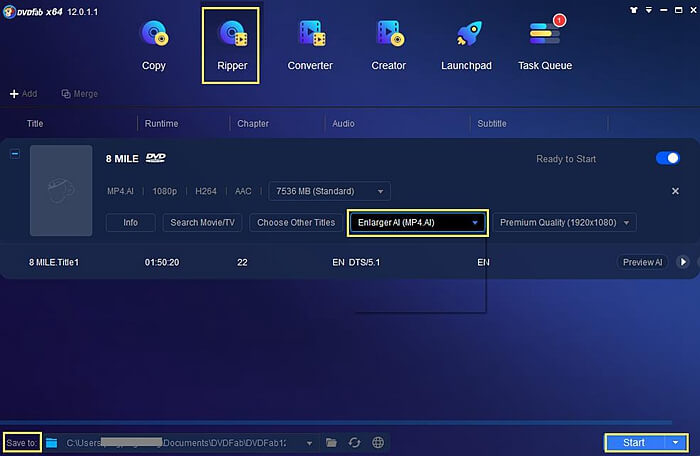
Task: Play the 8 MILE.Title1 preview
Action: click(x=683, y=262)
